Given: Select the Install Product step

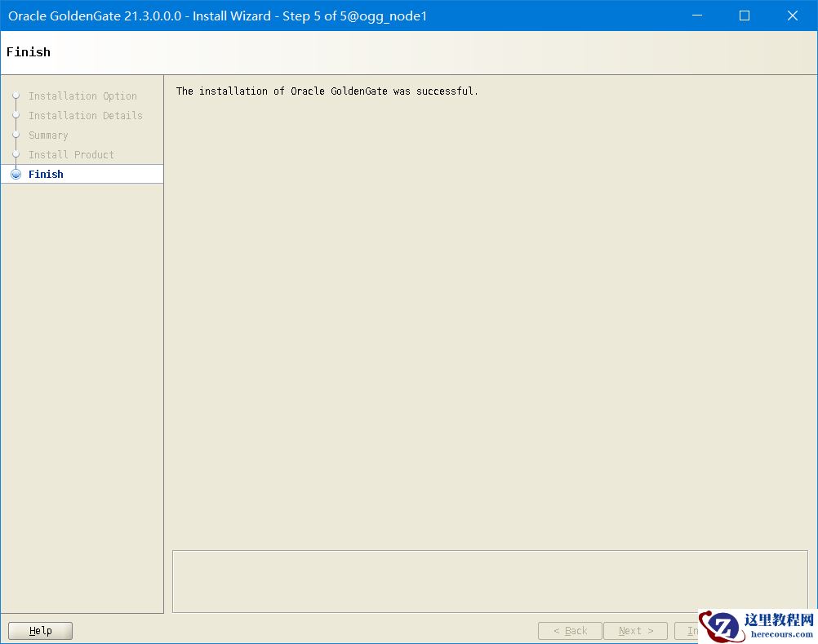Looking at the screenshot, I should 71,154.
